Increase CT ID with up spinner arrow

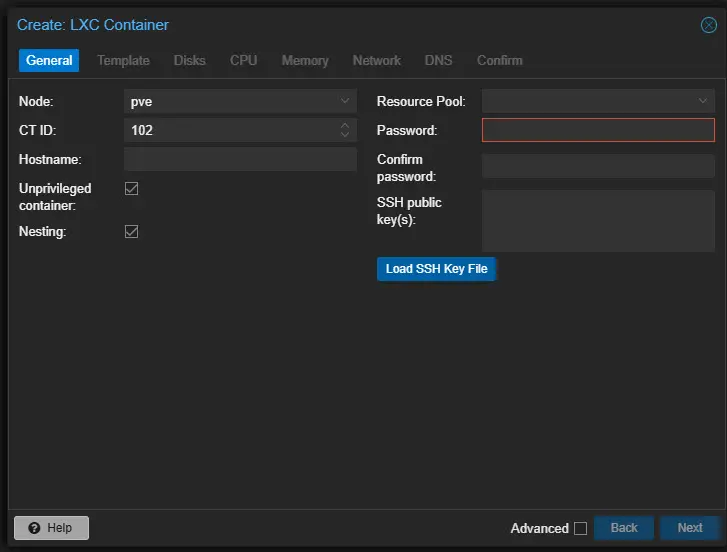[x=345, y=126]
